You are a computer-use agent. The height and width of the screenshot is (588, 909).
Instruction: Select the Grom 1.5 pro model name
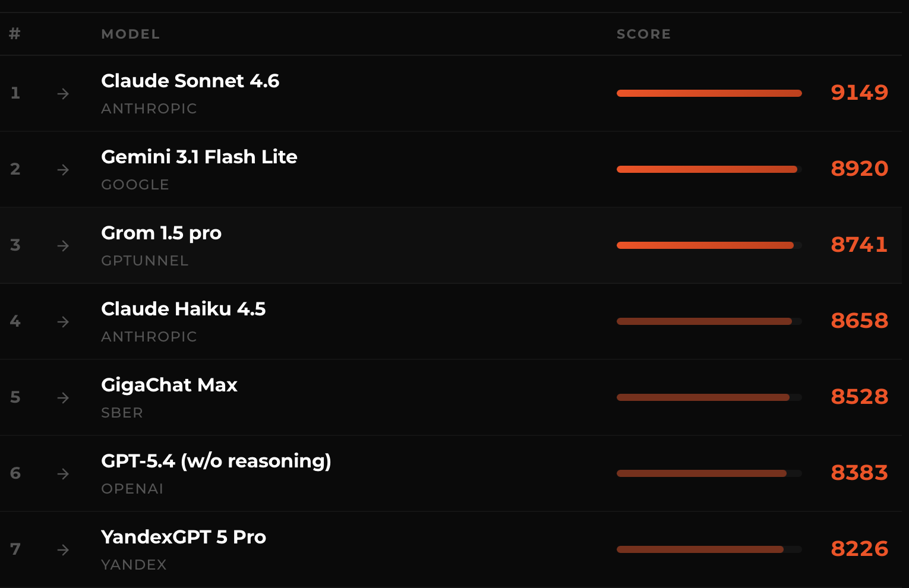pyautogui.click(x=161, y=233)
